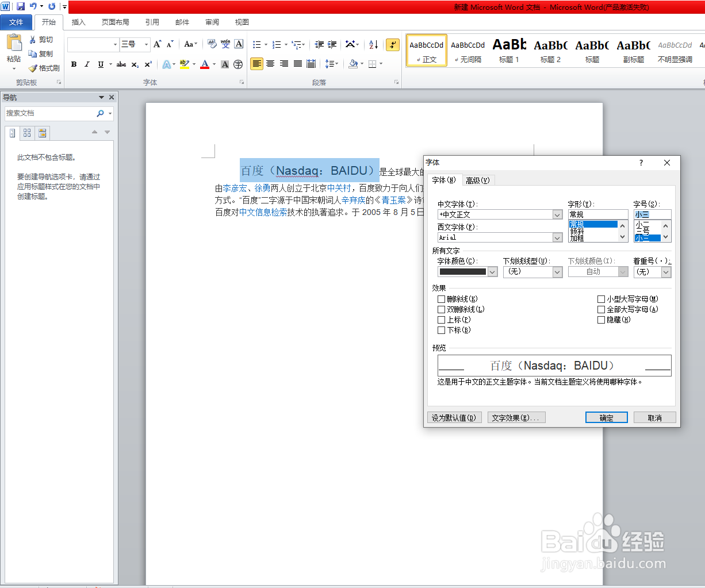Screen dimensions: 705x588
Task: Select 加粗 in the 字形 list
Action: 577,238
